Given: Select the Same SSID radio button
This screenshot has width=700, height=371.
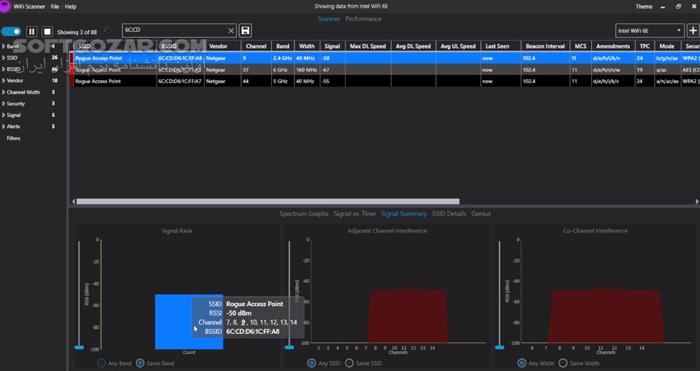Looking at the screenshot, I should (x=349, y=363).
